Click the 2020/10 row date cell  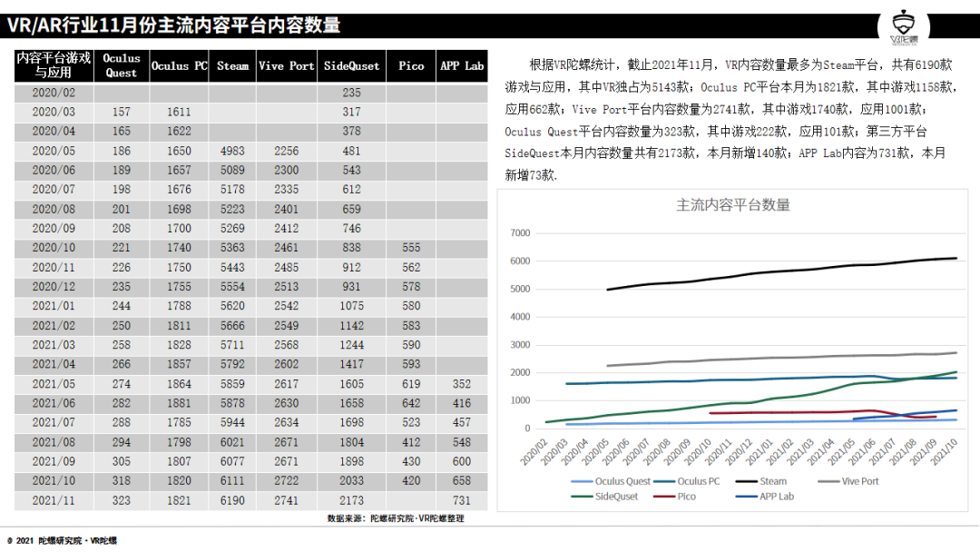54,248
